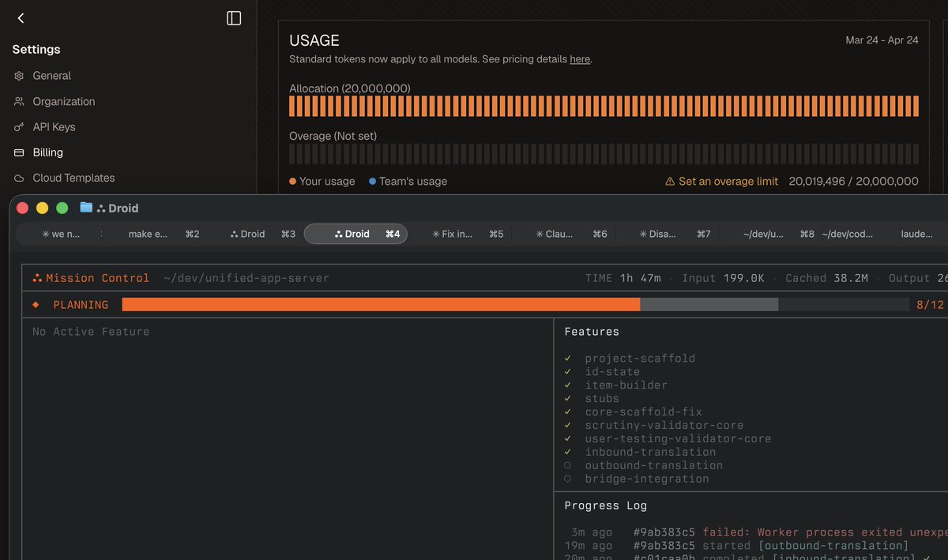
Task: Click the Cloud Templates cloud icon
Action: 19,179
